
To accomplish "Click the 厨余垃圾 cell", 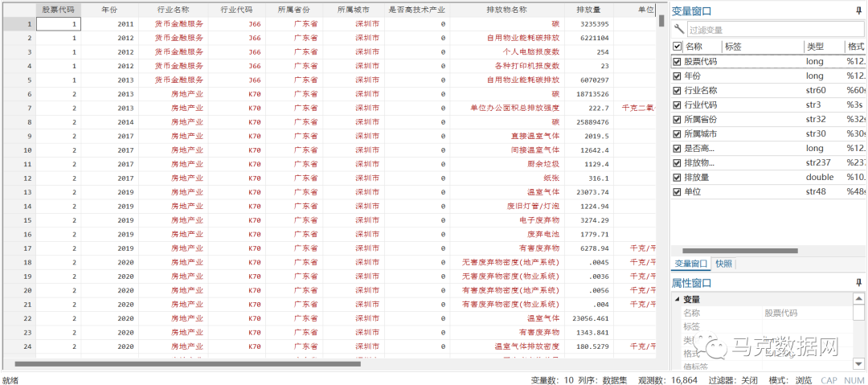I will pyautogui.click(x=507, y=164).
